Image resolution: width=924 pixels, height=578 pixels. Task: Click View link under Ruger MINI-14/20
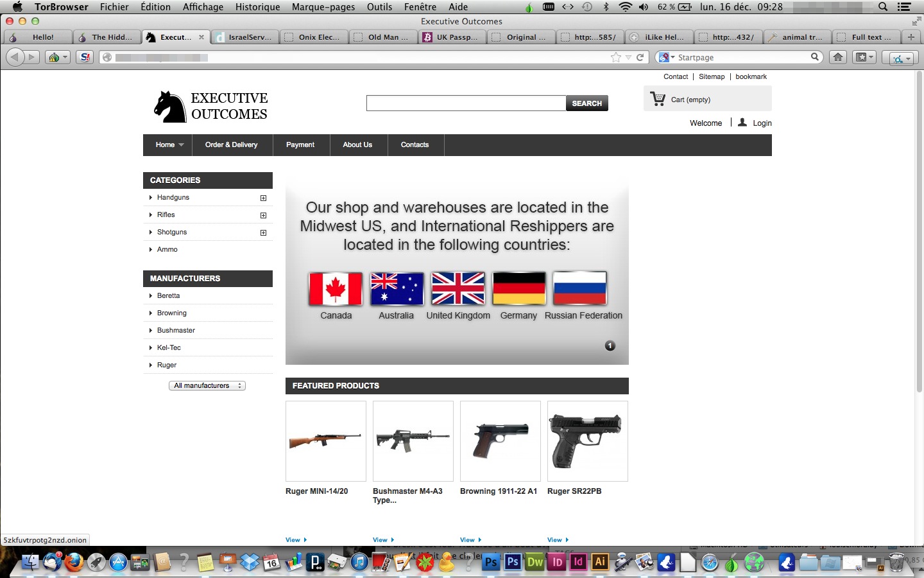point(296,539)
